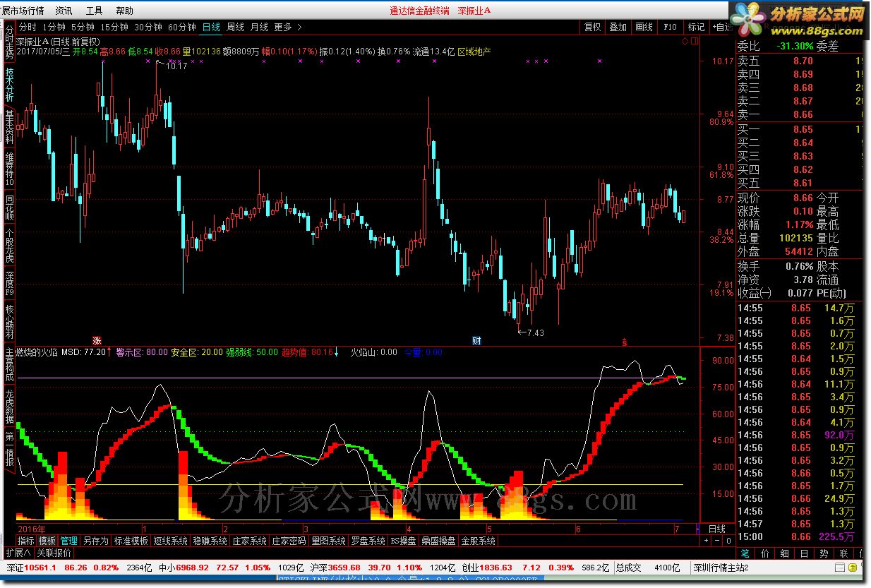Image resolution: width=871 pixels, height=588 pixels.
Task: Select the 日线 daily period tab
Action: [x=211, y=27]
